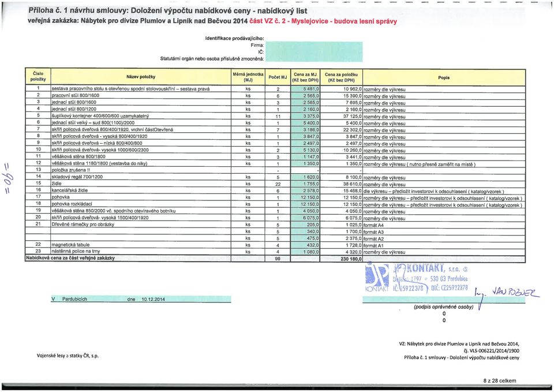Viewport: 554px width, 392px height.
Task: Click description 'formát A2'
Action: click(x=373, y=239)
